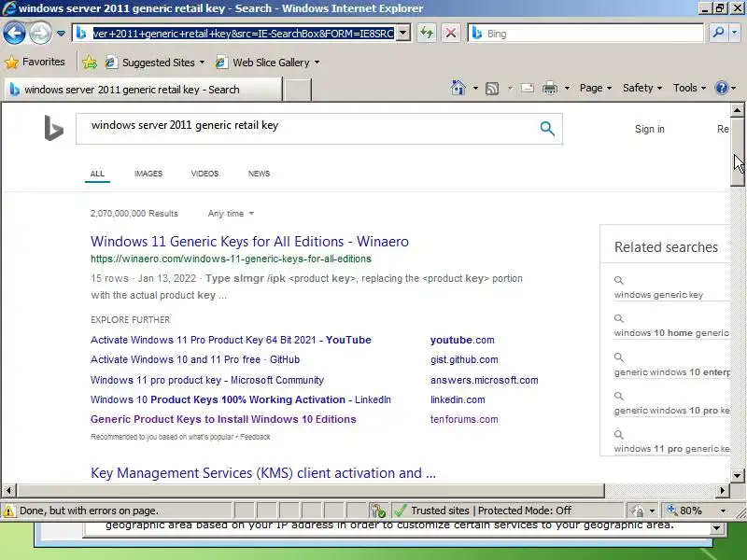This screenshot has width=747, height=560.
Task: Expand the zoom level dropdown arrow
Action: 723,511
